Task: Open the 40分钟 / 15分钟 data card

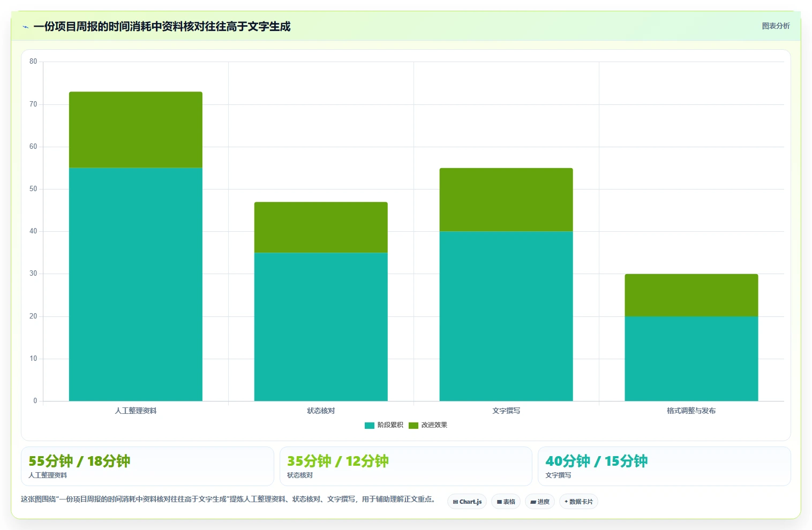Action: [664, 466]
